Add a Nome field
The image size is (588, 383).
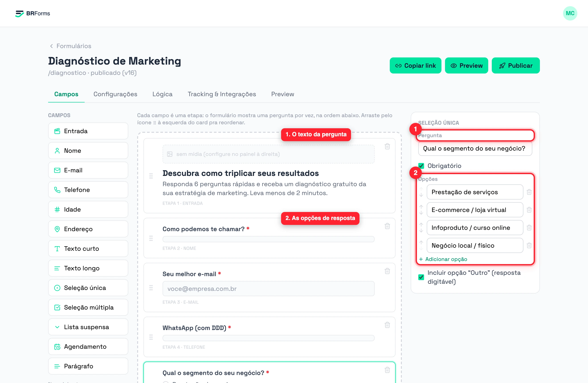(88, 151)
